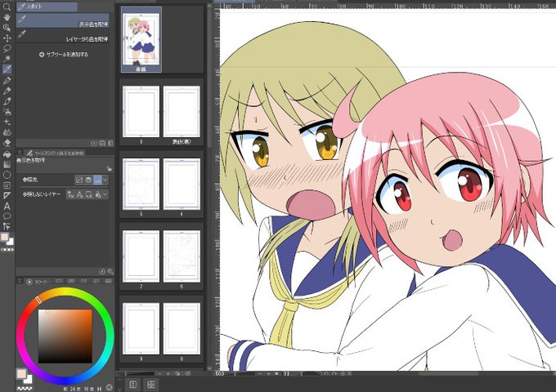Select transparent color swatch in toolbar
556x392 pixels.
tap(7, 249)
